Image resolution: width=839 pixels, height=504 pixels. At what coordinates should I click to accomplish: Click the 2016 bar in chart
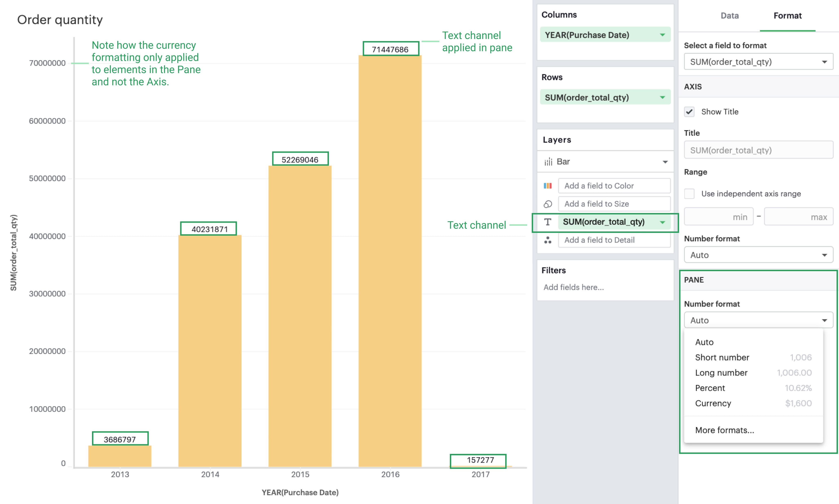click(390, 262)
